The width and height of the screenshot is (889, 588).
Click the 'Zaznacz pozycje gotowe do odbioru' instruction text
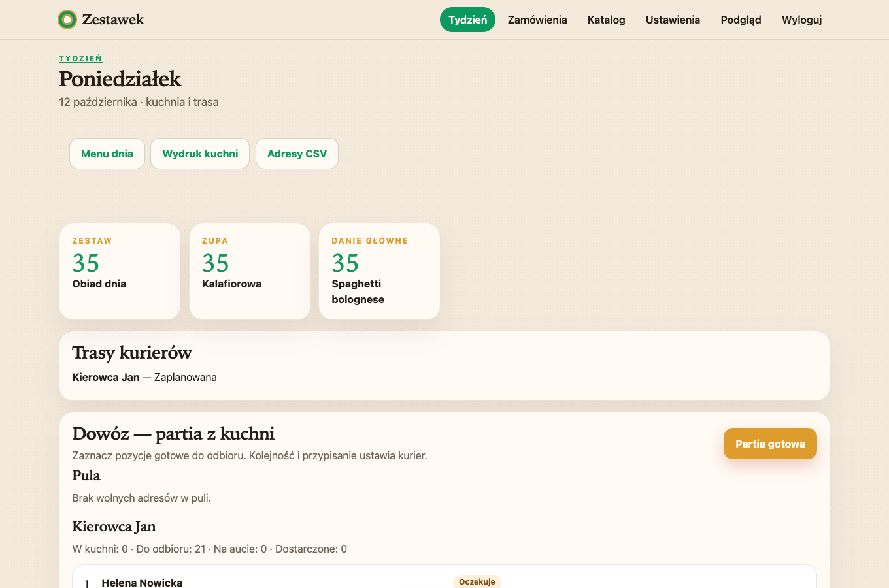click(x=250, y=455)
